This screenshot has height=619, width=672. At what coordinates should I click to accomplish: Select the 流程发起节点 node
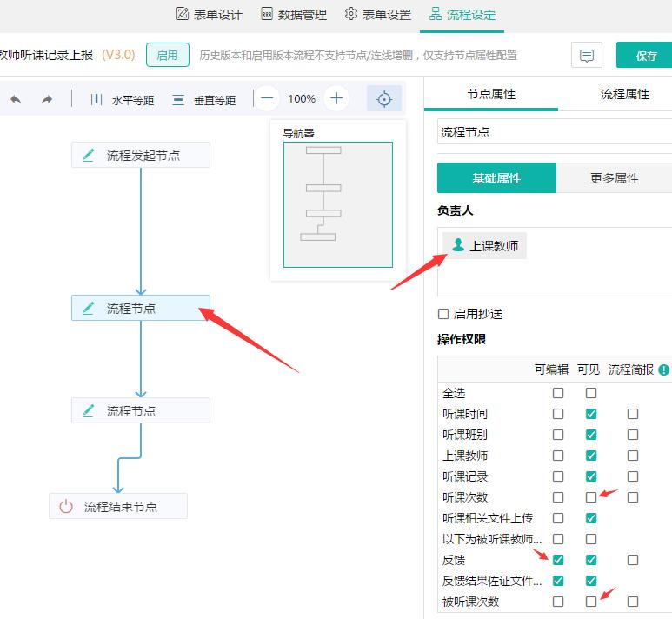point(141,155)
